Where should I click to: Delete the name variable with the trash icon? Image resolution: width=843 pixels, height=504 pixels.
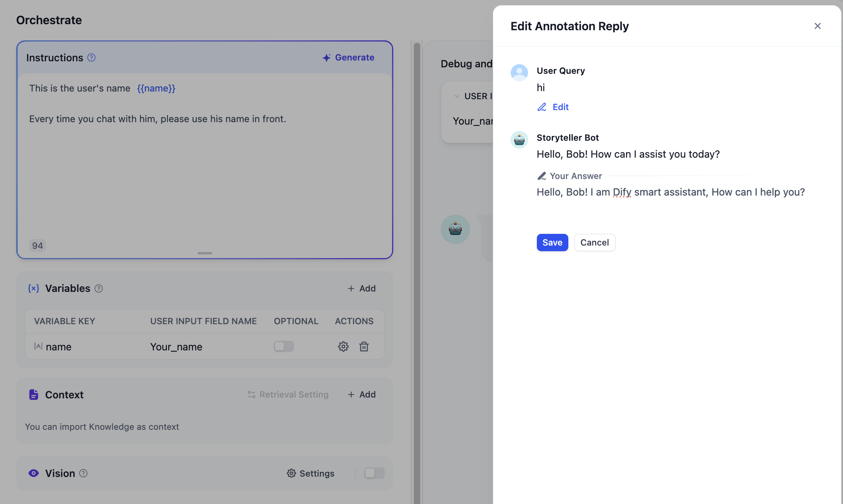click(x=364, y=346)
